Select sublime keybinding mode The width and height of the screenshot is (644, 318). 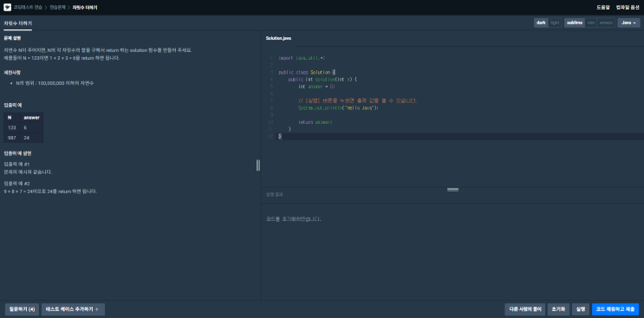(x=575, y=23)
